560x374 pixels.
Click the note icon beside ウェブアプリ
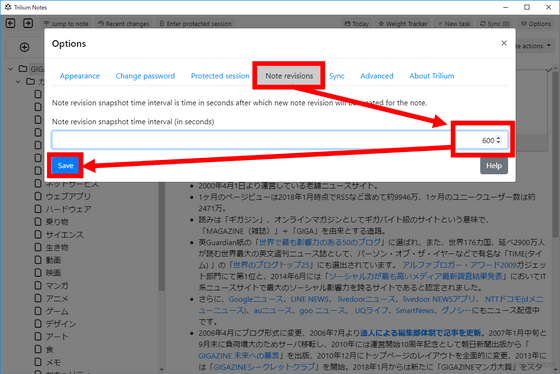coord(38,196)
